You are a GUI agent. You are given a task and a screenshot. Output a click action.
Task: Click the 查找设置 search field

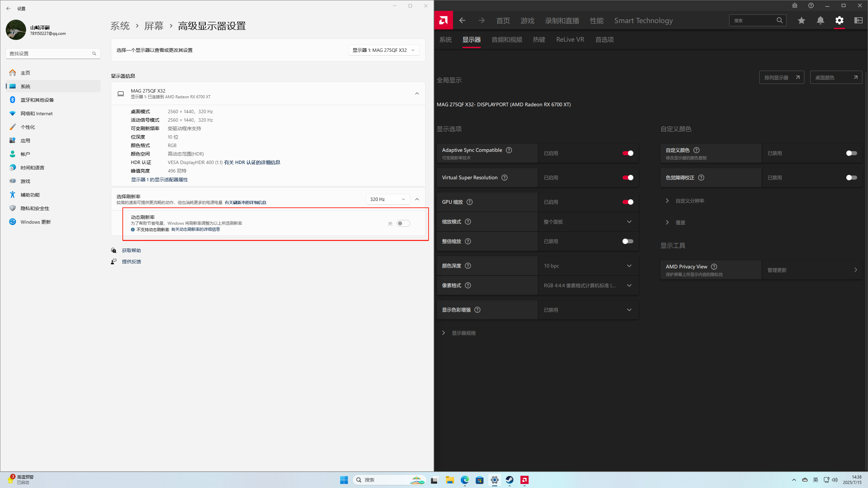[x=50, y=54]
